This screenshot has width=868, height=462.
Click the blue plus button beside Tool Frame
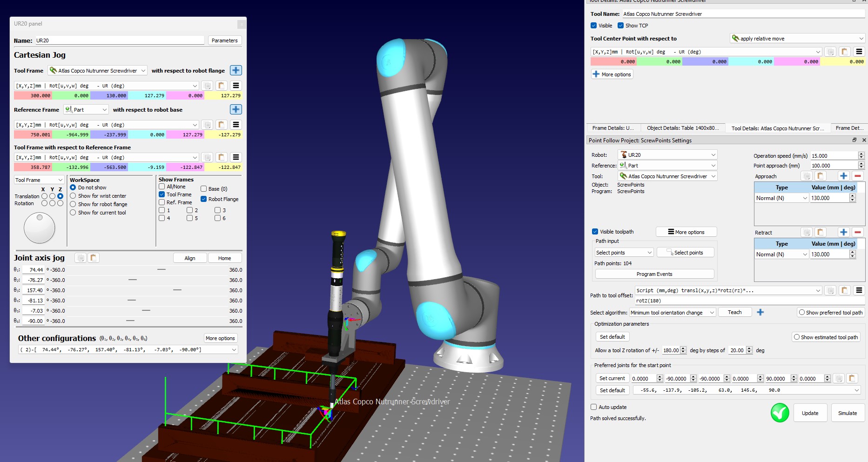pos(236,70)
